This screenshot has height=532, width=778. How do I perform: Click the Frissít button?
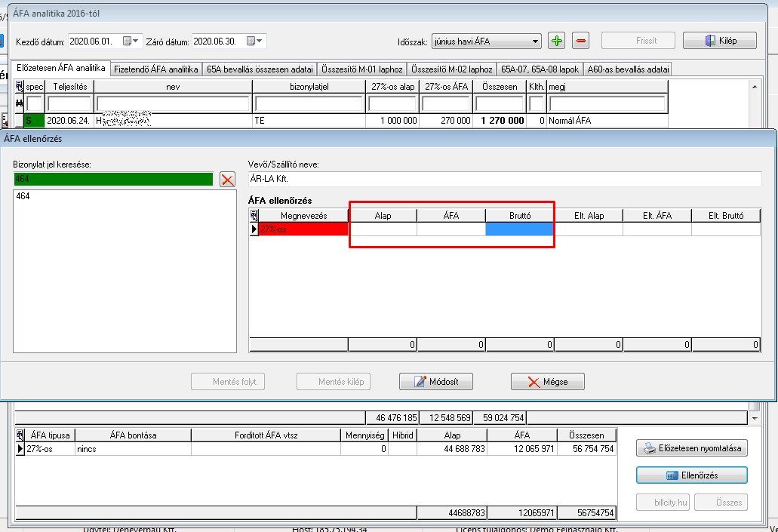(638, 41)
